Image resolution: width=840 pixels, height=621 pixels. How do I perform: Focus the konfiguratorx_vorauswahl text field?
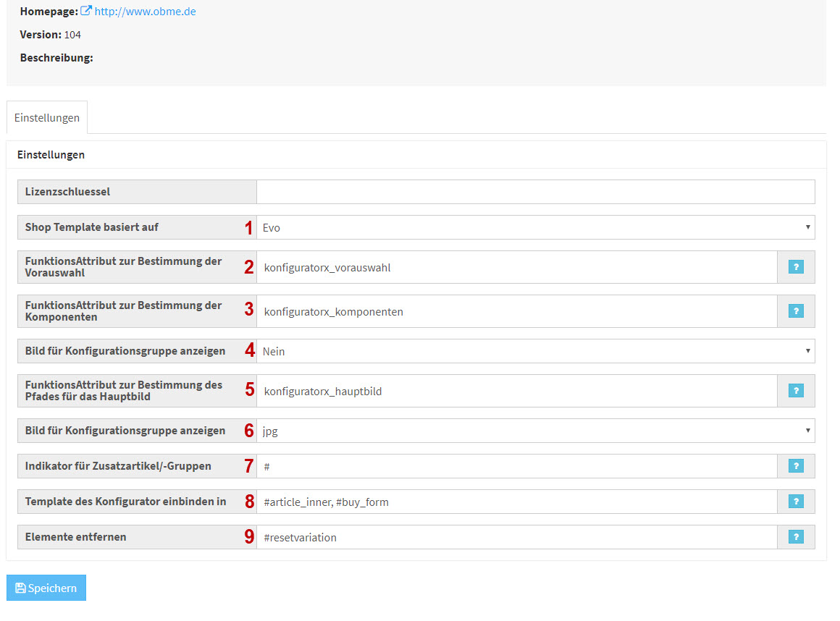516,267
